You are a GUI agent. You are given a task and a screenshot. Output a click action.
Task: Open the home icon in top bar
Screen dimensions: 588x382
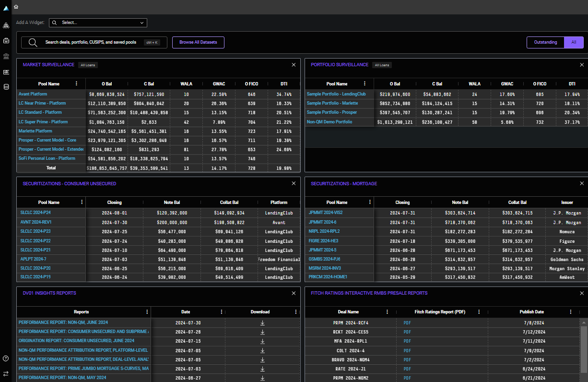16,7
